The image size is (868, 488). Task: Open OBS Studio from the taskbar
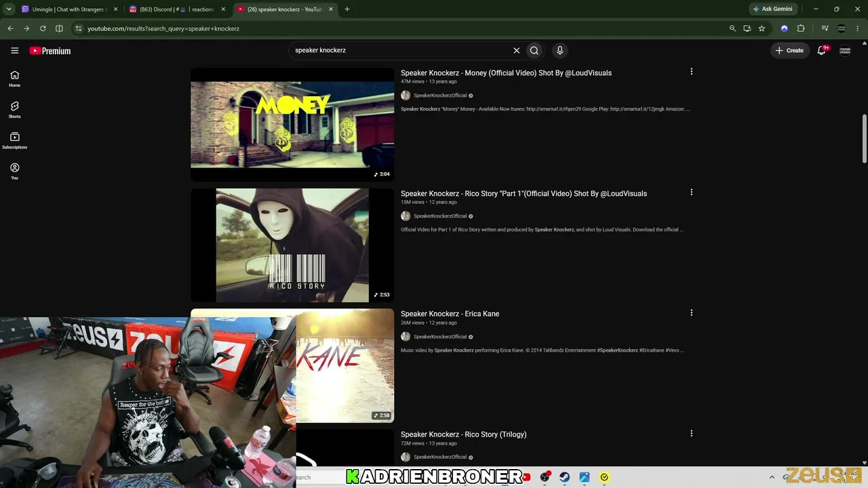point(545,477)
